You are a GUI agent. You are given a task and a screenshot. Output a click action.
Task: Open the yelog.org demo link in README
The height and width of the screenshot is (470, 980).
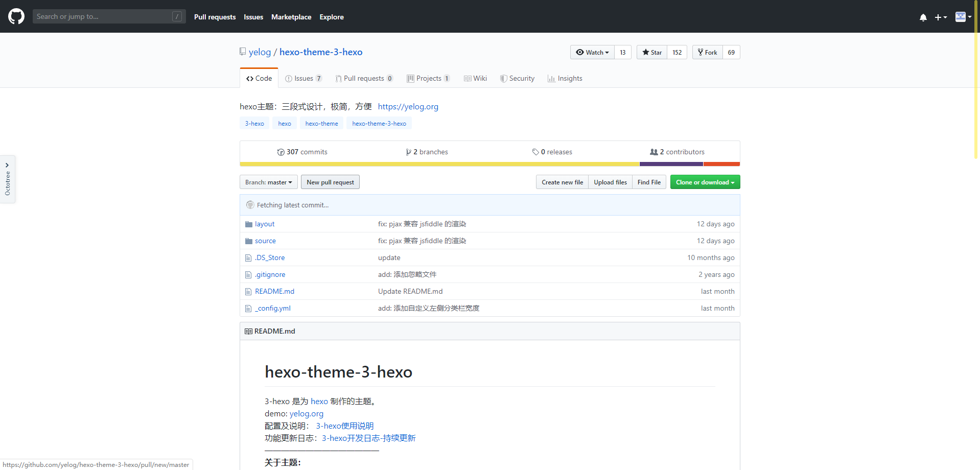(x=307, y=414)
